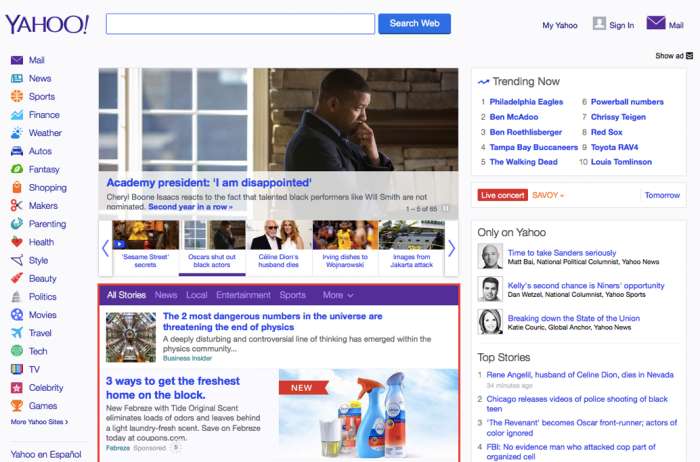Open the My Yahoo link
This screenshot has width=700, height=462.
tap(560, 25)
